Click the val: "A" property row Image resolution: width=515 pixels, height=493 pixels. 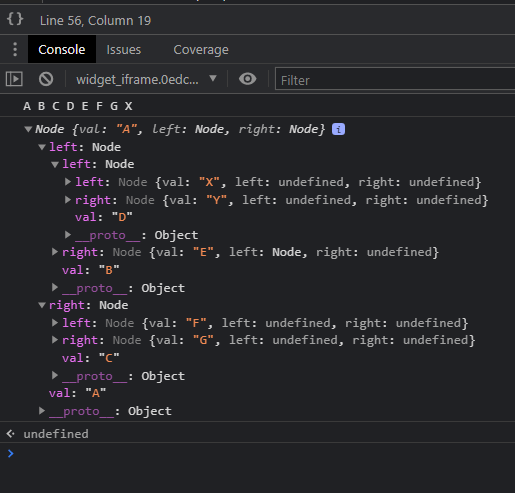point(77,393)
